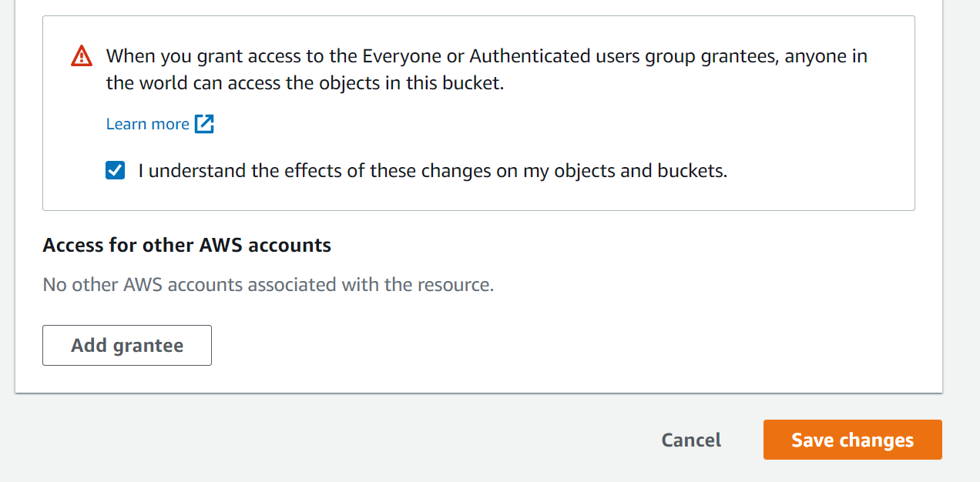Select the "Access for other AWS accounts" heading
The height and width of the screenshot is (482, 980).
(187, 245)
